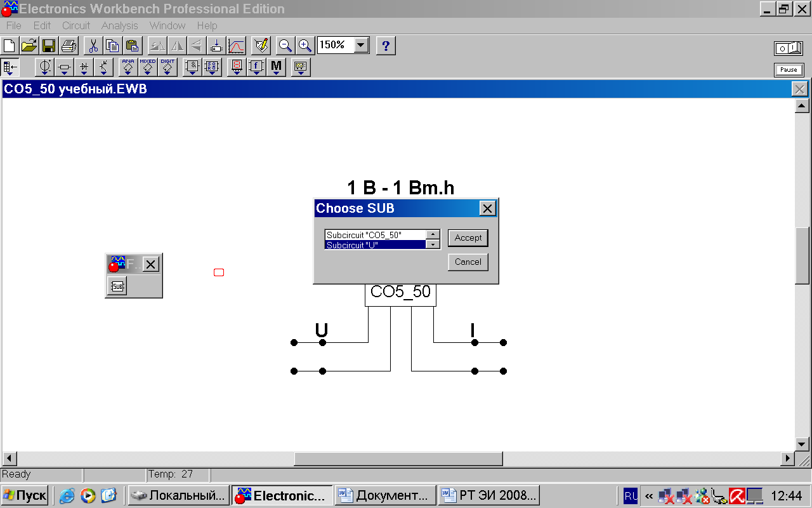This screenshot has width=812, height=508.
Task: Step subcircuit list up arrow
Action: [433, 235]
